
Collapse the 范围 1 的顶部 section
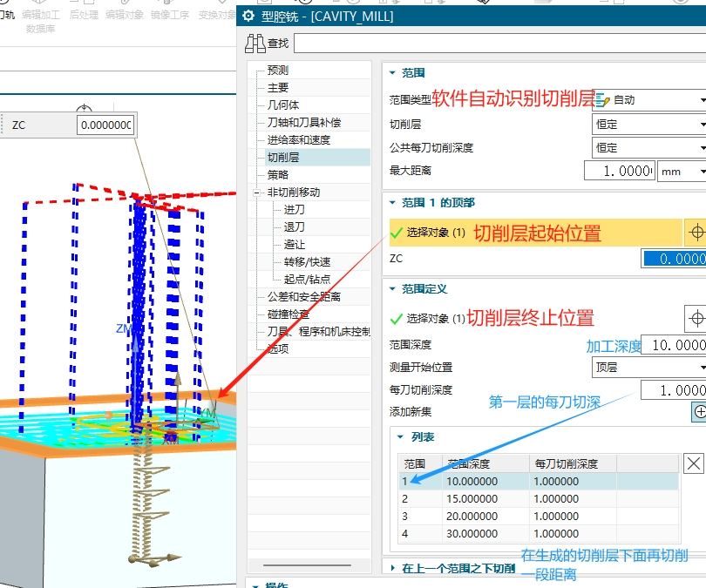pos(392,202)
